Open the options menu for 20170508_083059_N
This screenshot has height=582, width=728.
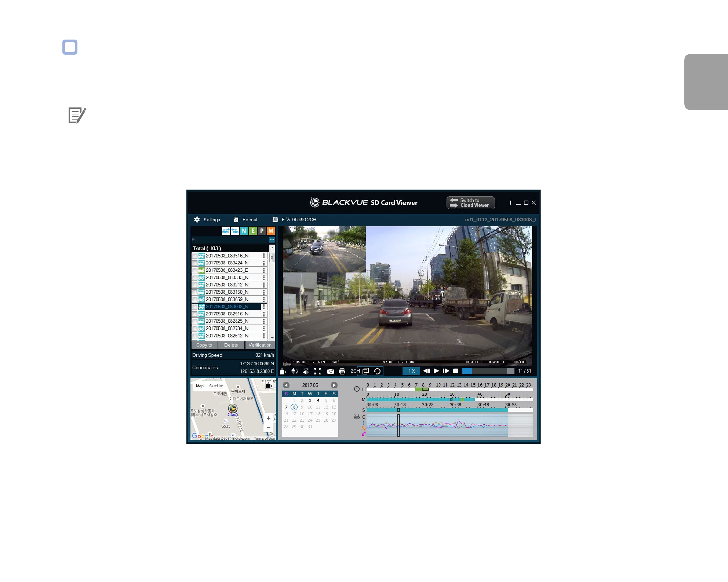pos(264,299)
